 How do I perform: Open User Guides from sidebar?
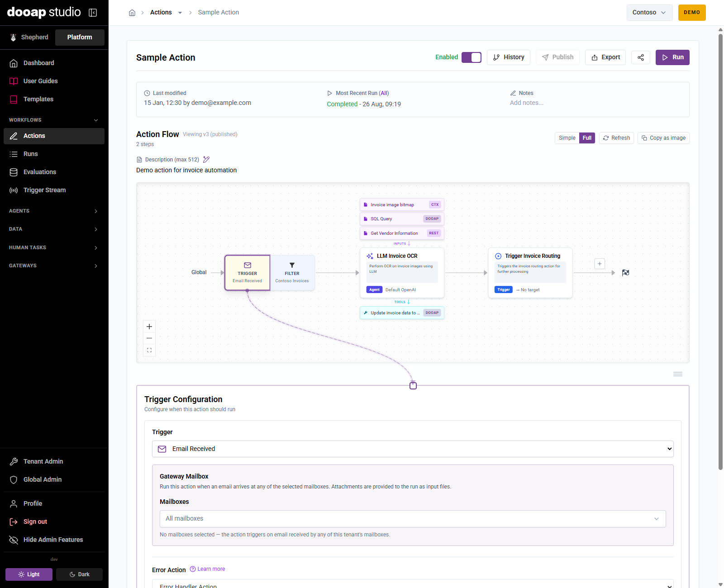54,81
